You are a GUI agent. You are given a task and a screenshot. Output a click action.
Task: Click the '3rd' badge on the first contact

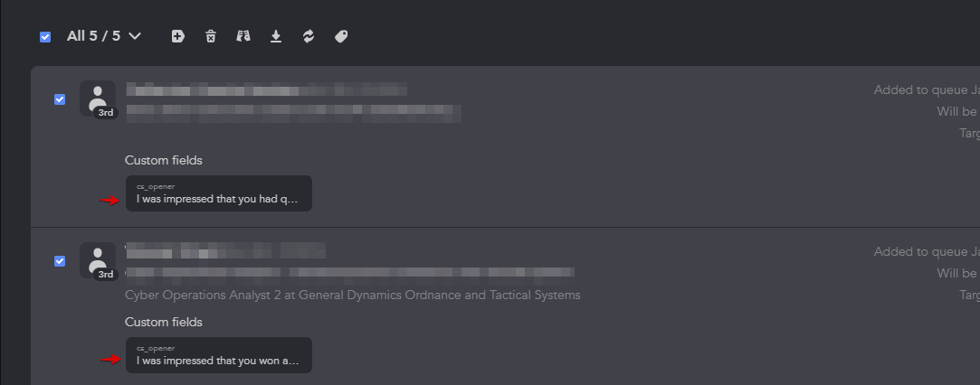pos(106,113)
